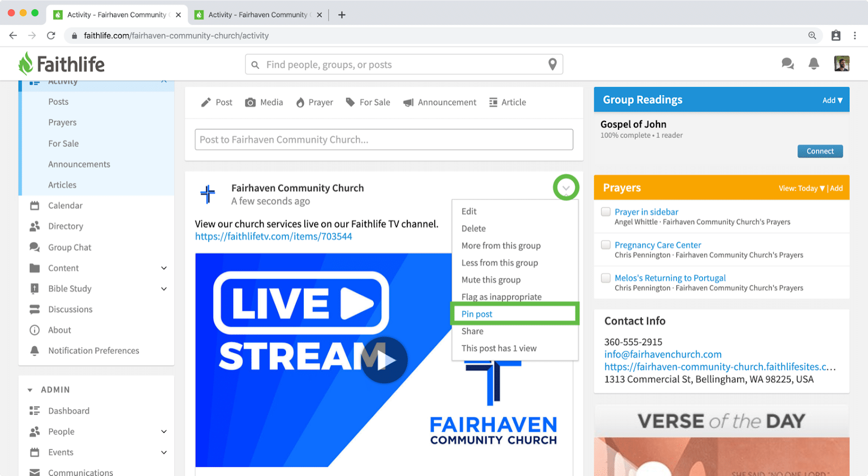This screenshot has height=476, width=868.
Task: Open the Prayer in sidebar link
Action: (x=646, y=212)
